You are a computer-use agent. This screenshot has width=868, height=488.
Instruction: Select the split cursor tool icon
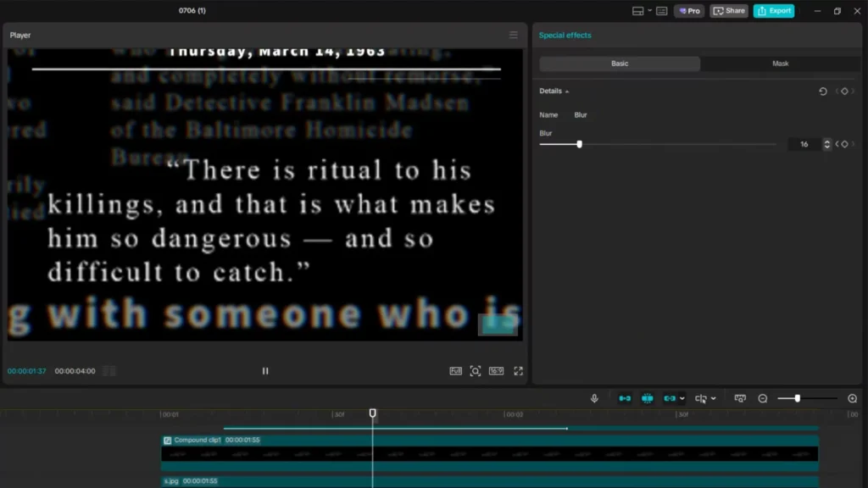pyautogui.click(x=701, y=398)
